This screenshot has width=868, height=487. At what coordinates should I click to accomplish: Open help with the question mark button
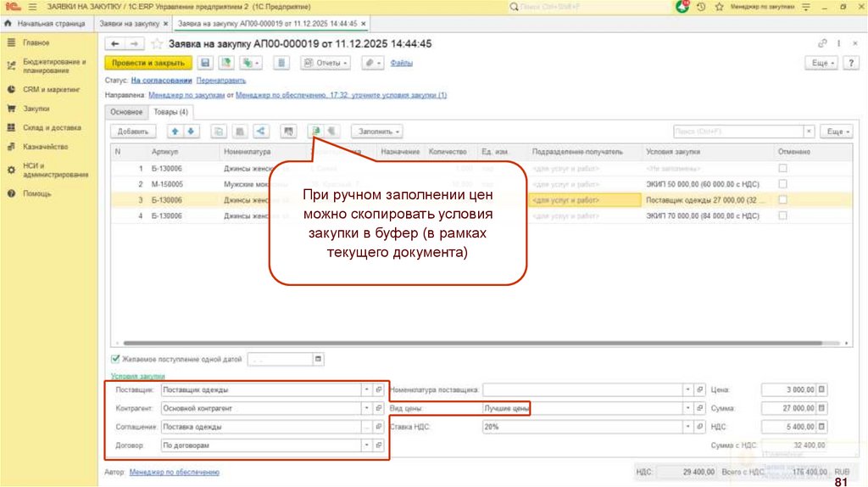[851, 63]
